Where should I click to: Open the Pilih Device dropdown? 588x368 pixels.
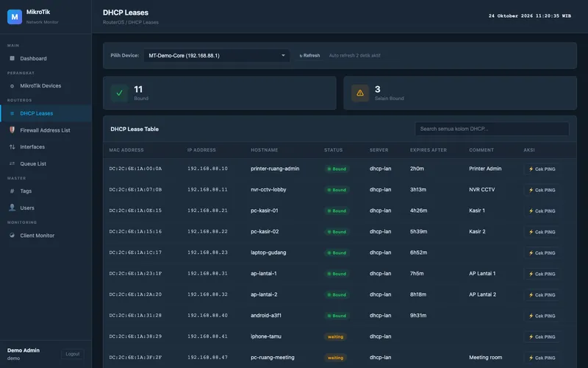point(216,56)
